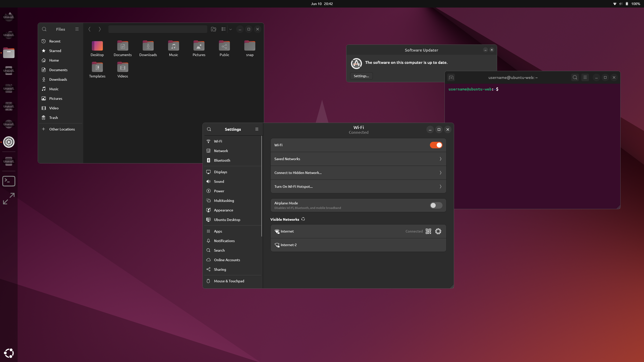Select Recent in Files sidebar
Screen dimensions: 644x362
click(60, 41)
